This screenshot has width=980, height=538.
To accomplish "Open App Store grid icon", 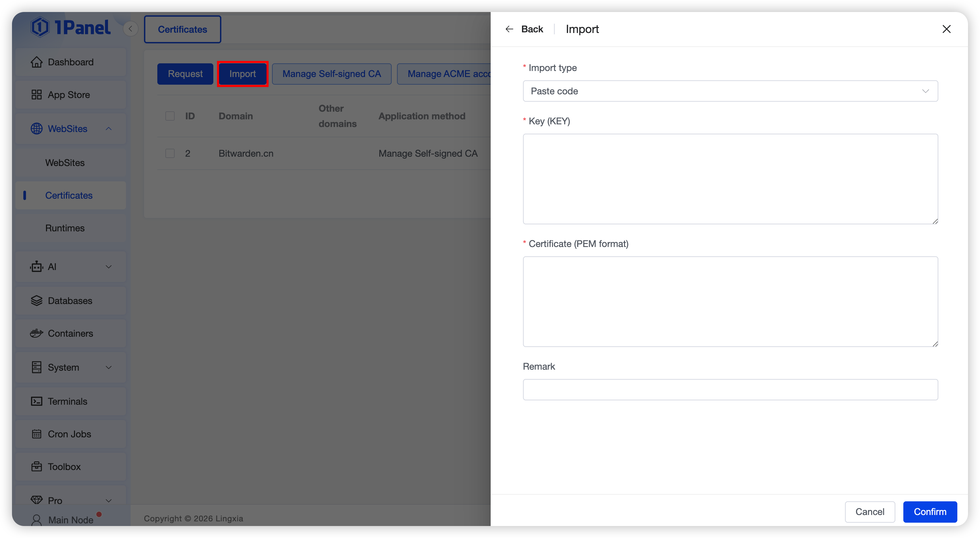I will point(37,95).
